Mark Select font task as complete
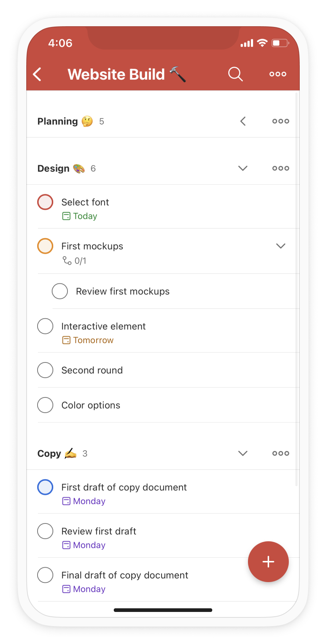The image size is (326, 644). coord(45,202)
